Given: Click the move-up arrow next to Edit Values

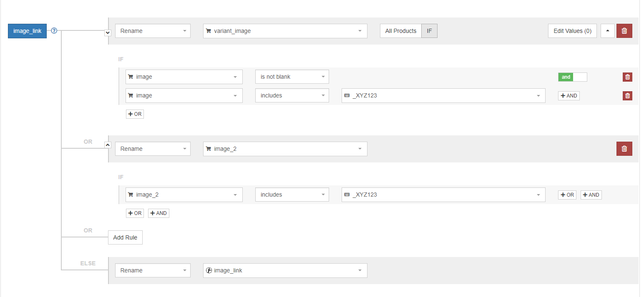Looking at the screenshot, I should click(x=607, y=31).
